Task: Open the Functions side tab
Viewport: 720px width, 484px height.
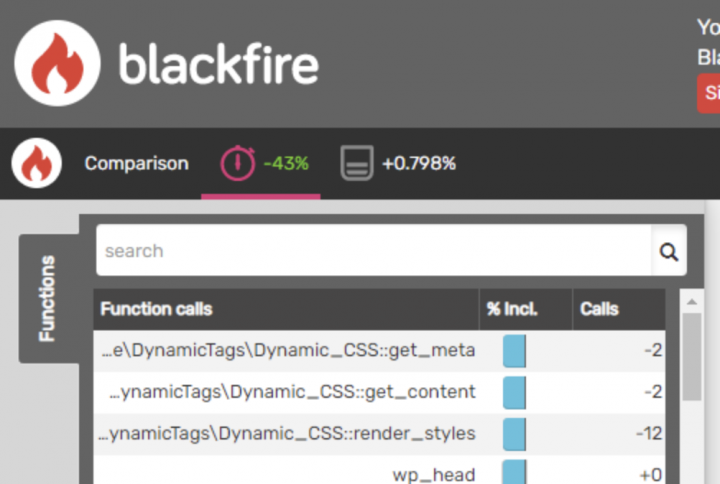Action: pos(49,298)
